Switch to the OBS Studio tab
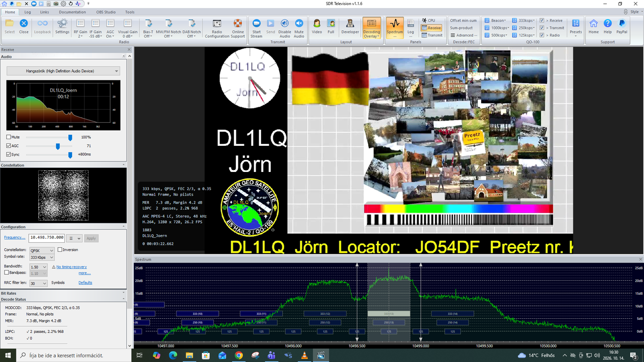This screenshot has width=644, height=362. click(106, 12)
